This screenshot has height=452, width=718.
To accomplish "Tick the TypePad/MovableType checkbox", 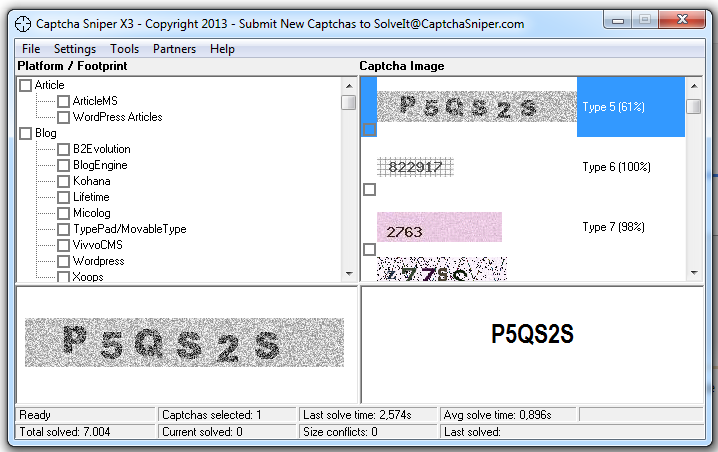I will (64, 229).
